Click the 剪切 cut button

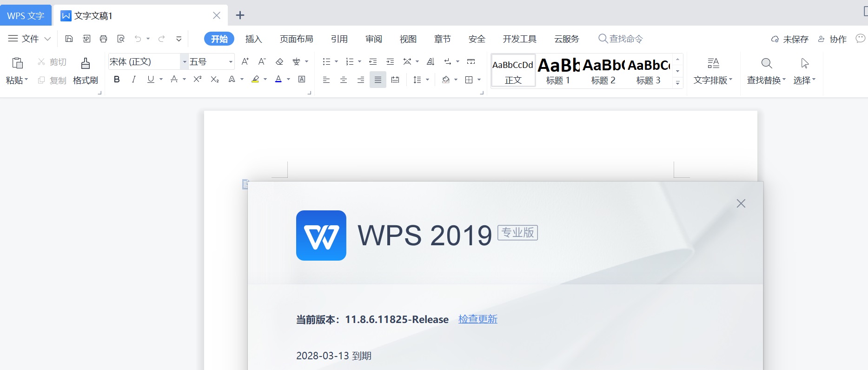[x=52, y=62]
